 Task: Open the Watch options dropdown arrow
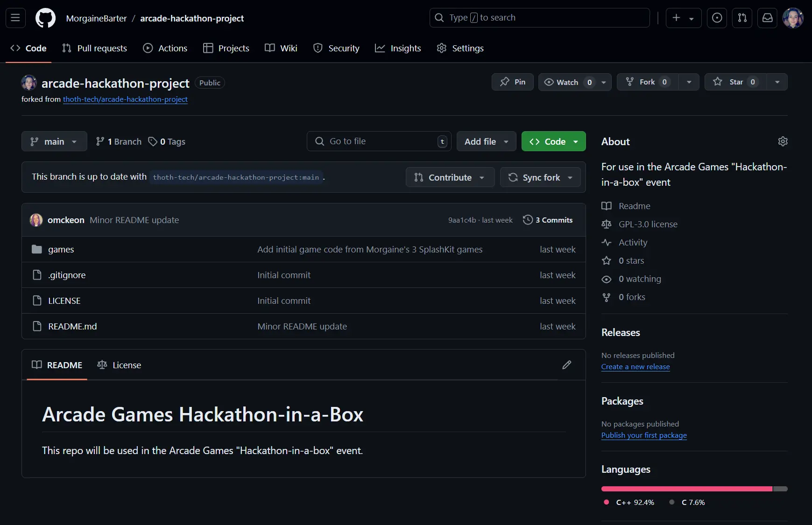coord(603,82)
